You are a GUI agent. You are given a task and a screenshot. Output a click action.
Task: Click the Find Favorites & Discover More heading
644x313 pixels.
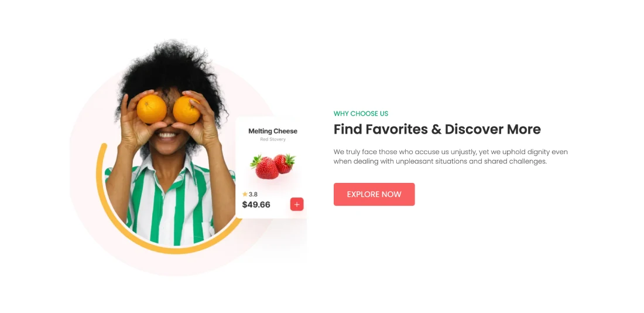pos(437,129)
